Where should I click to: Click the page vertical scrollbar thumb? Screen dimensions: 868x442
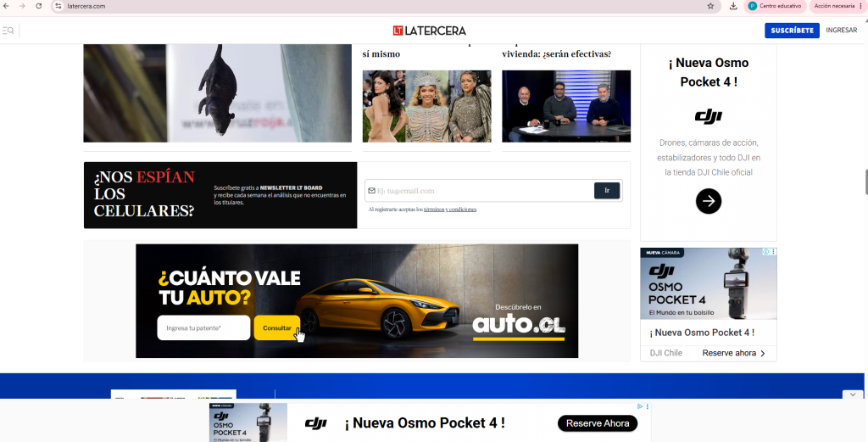click(x=865, y=182)
